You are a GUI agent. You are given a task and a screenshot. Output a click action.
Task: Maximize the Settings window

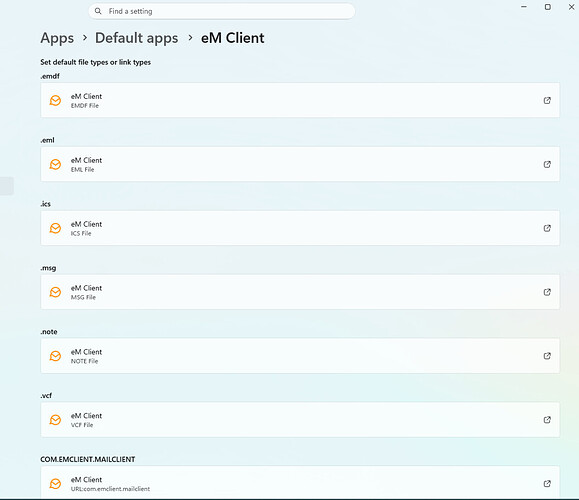coord(548,7)
